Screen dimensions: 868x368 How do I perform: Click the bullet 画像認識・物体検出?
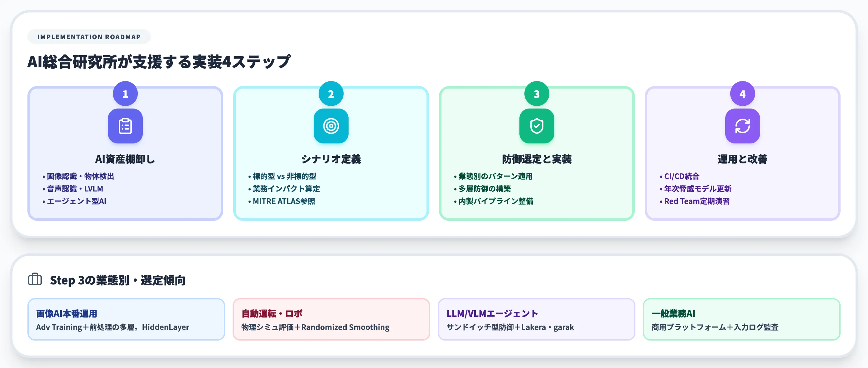point(78,176)
